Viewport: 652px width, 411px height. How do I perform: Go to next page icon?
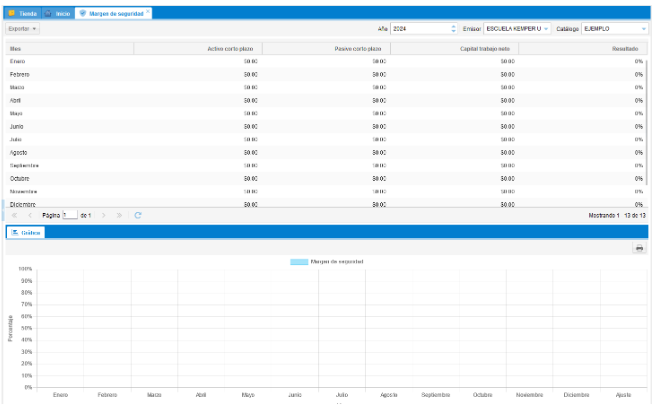pyautogui.click(x=103, y=215)
